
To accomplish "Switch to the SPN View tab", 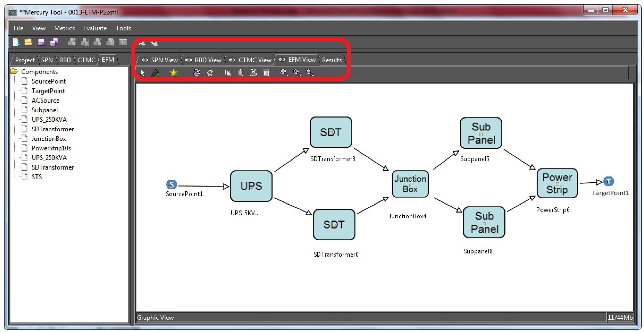I will click(x=160, y=60).
